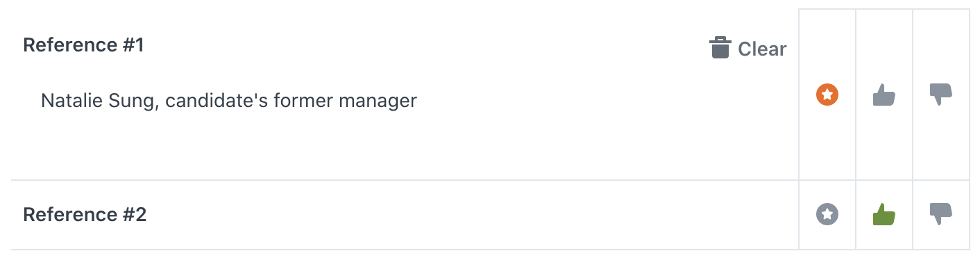This screenshot has height=267, width=980.
Task: Select the gray star rating for Reference #2
Action: coord(827,214)
